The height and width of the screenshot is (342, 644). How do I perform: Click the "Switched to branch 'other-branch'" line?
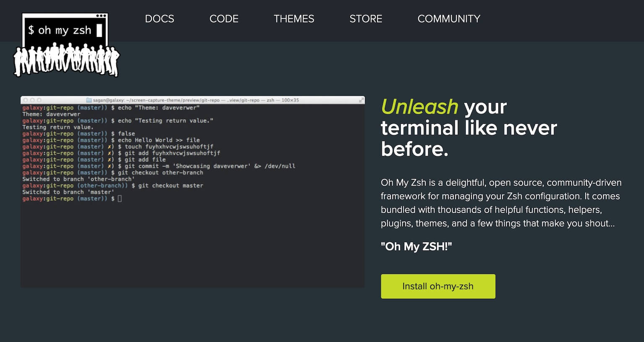(x=78, y=179)
